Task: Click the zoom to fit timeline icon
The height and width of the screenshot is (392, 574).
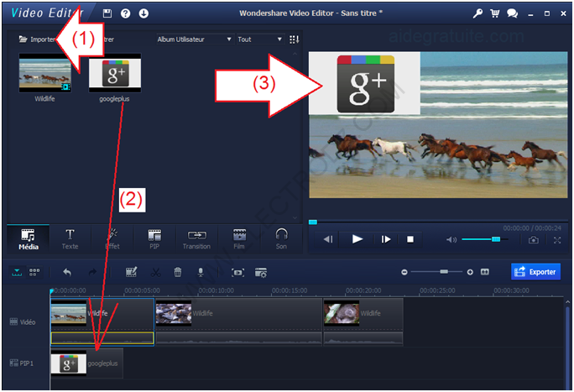Action: tap(485, 272)
